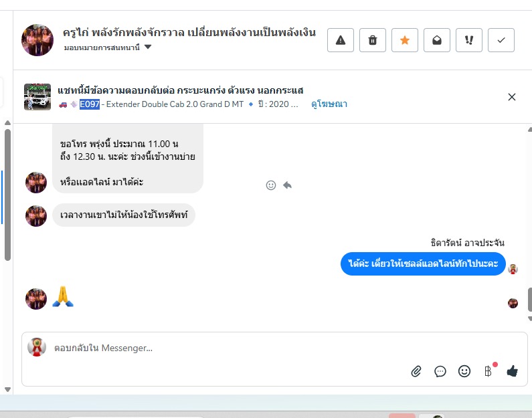Reply to customer message with arrow icon

click(287, 185)
